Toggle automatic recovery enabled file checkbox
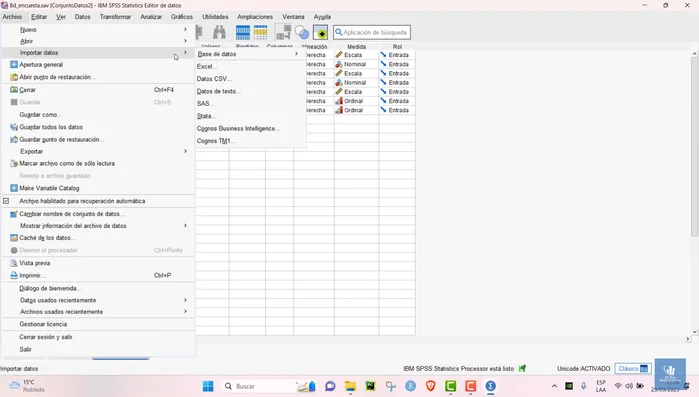 6,201
